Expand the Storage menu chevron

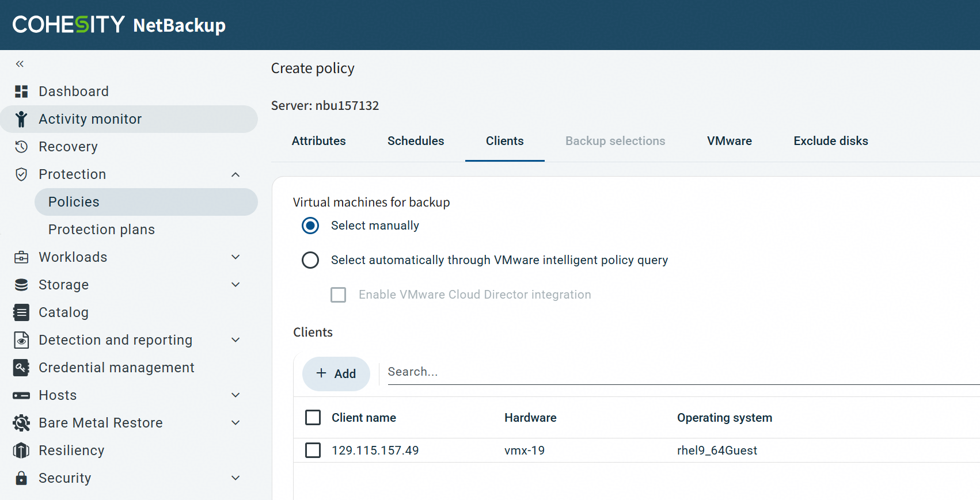(x=235, y=285)
